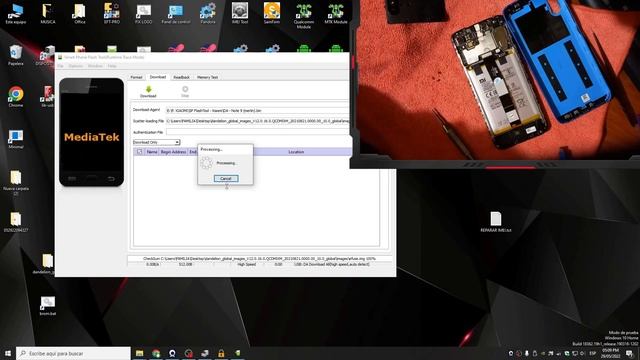Click the High Speed status bar entry
Viewport: 640px width, 360px height.
(246, 264)
